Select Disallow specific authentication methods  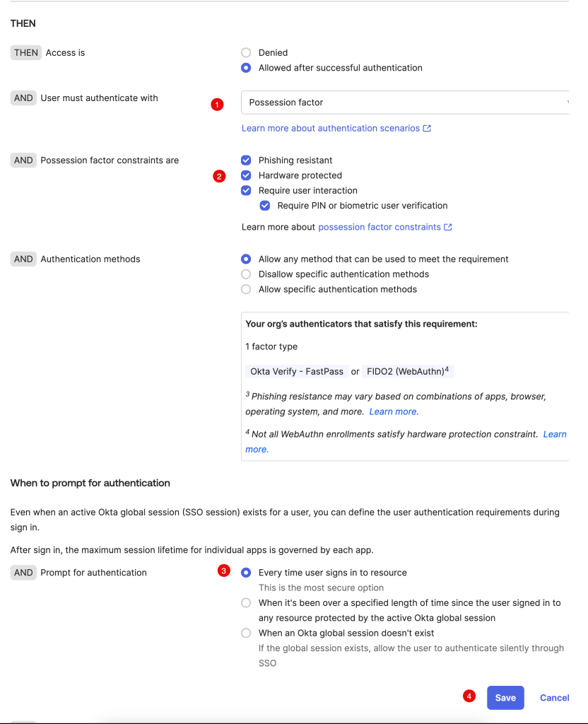[246, 274]
